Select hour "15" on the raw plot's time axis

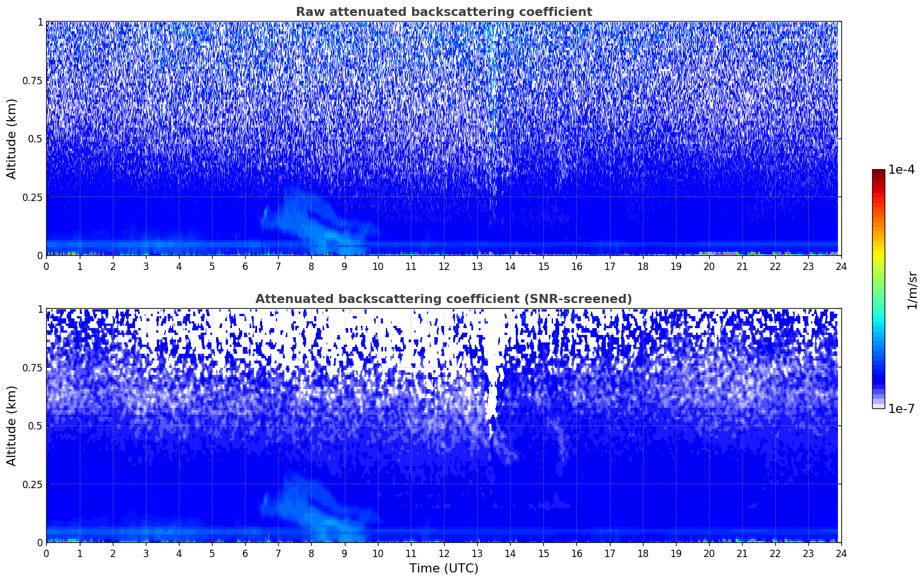(x=543, y=266)
